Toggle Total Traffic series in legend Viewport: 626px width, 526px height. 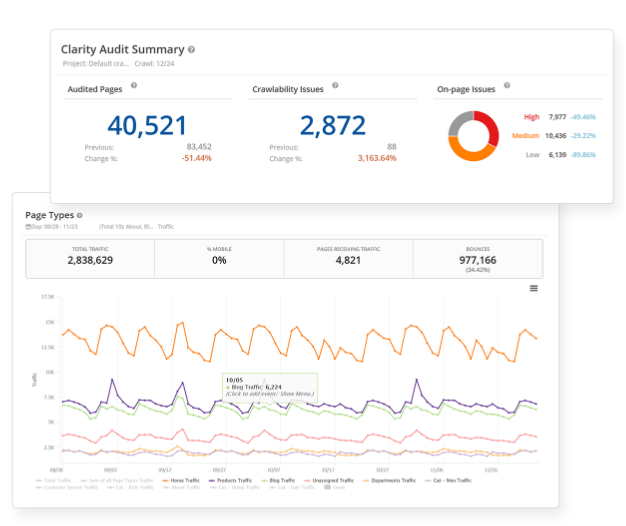tap(53, 481)
